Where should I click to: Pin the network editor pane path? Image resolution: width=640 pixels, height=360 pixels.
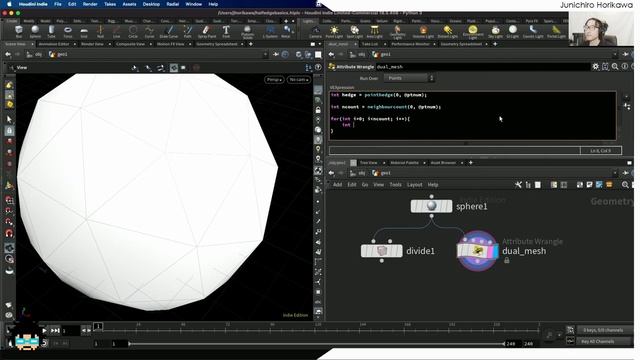(x=625, y=173)
